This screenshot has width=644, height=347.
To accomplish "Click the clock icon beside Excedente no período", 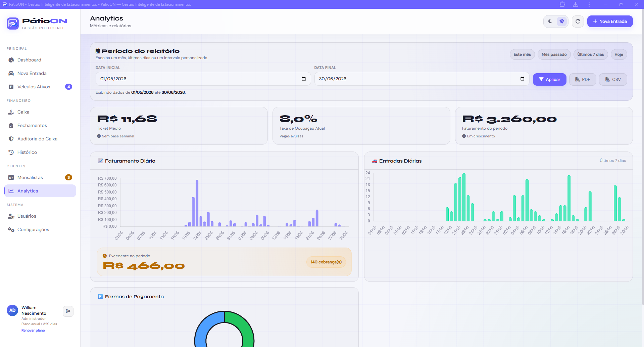I will (105, 256).
